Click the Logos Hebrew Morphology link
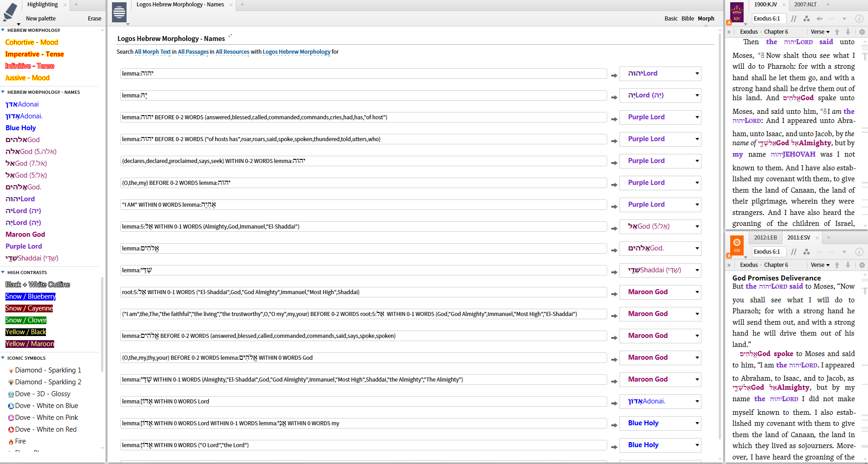The height and width of the screenshot is (464, 868). (296, 52)
